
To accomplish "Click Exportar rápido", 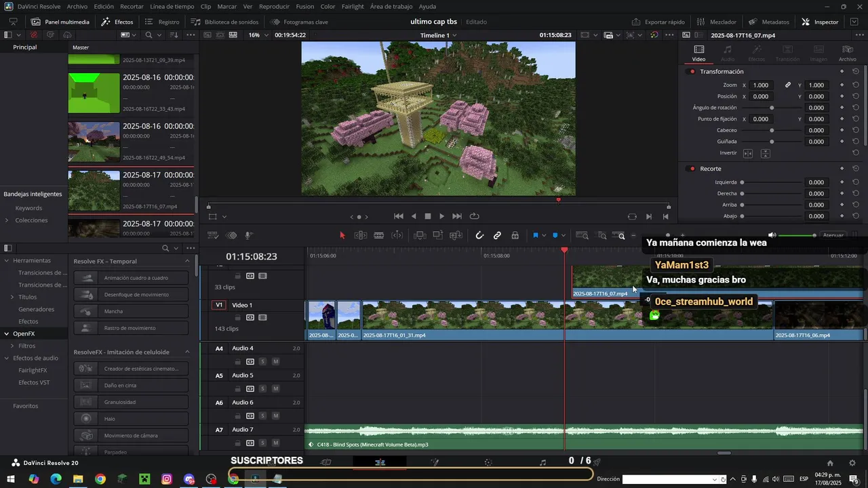I will pos(658,22).
